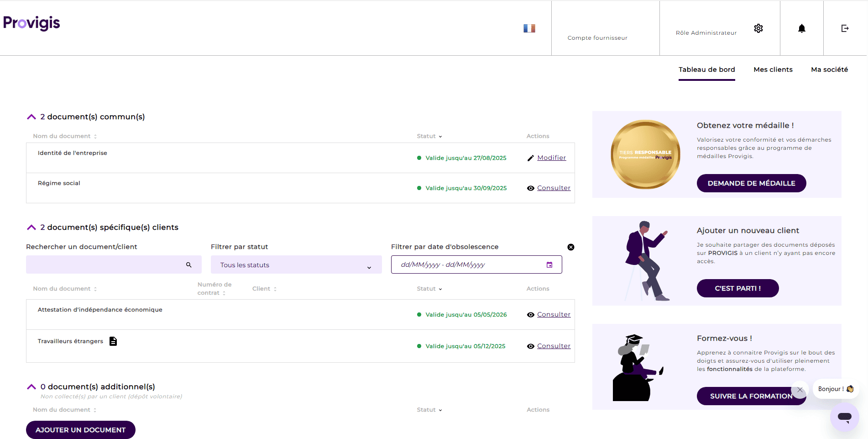Open the Tous les statuts dropdown

point(296,265)
